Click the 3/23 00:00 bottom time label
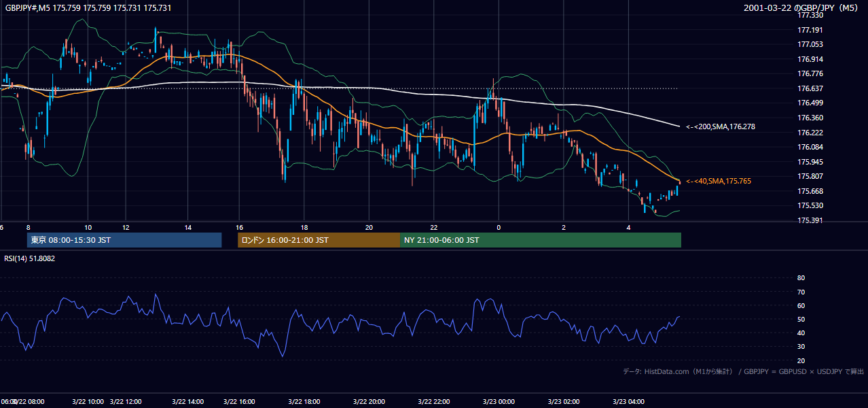Image resolution: width=868 pixels, height=408 pixels. click(499, 401)
